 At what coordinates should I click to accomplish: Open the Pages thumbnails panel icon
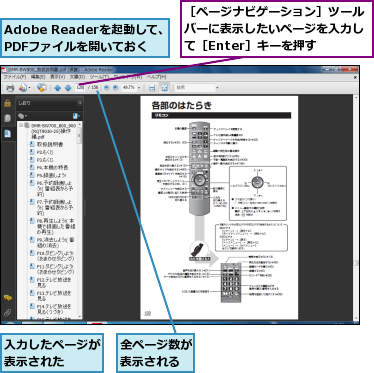(x=7, y=118)
